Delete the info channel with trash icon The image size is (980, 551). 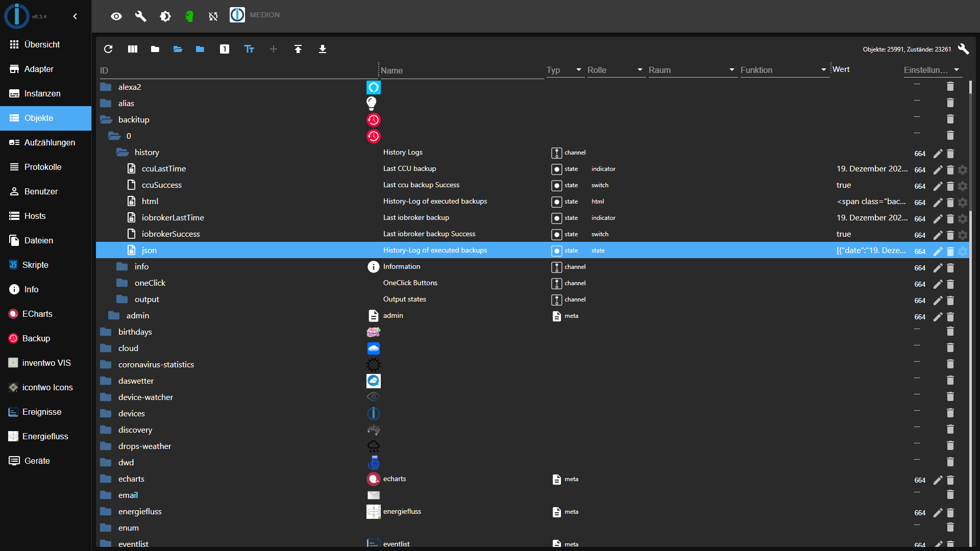pyautogui.click(x=950, y=267)
